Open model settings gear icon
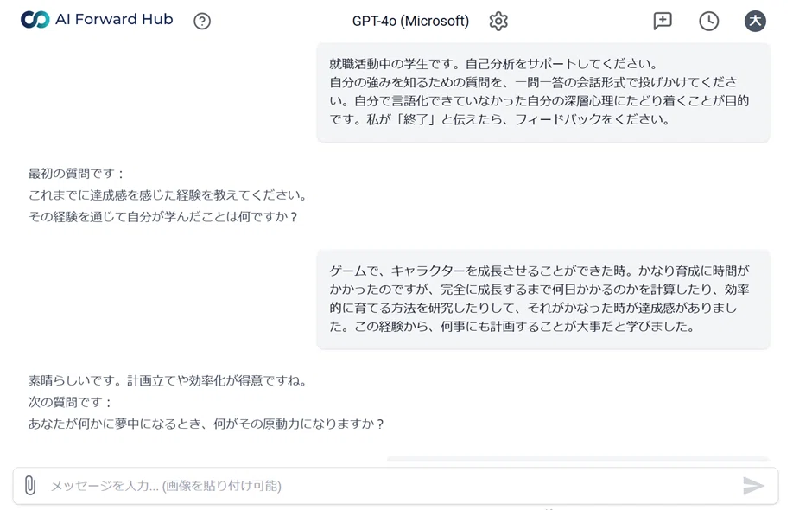This screenshot has height=510, width=812. [x=498, y=22]
